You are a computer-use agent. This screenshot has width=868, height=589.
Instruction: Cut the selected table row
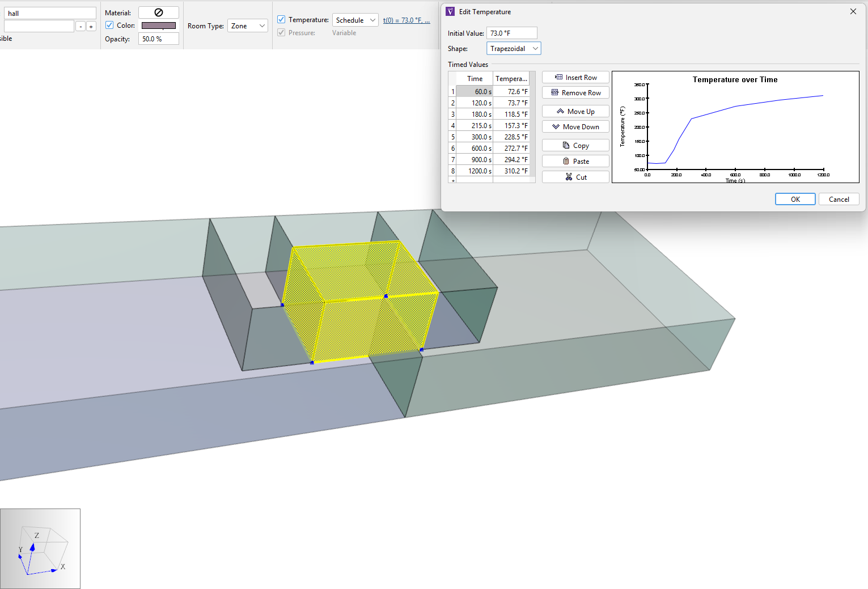click(575, 177)
